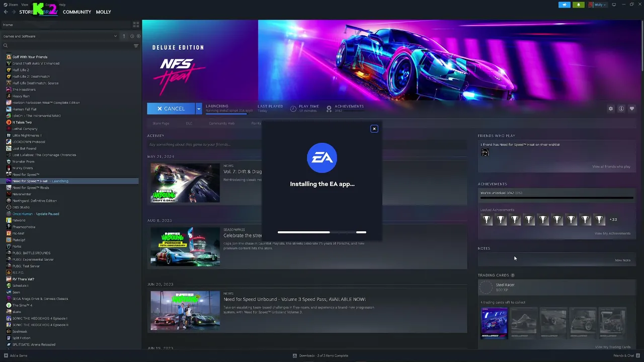Image resolution: width=644 pixels, height=362 pixels.
Task: Open View My Trading Cards link
Action: pos(612,347)
